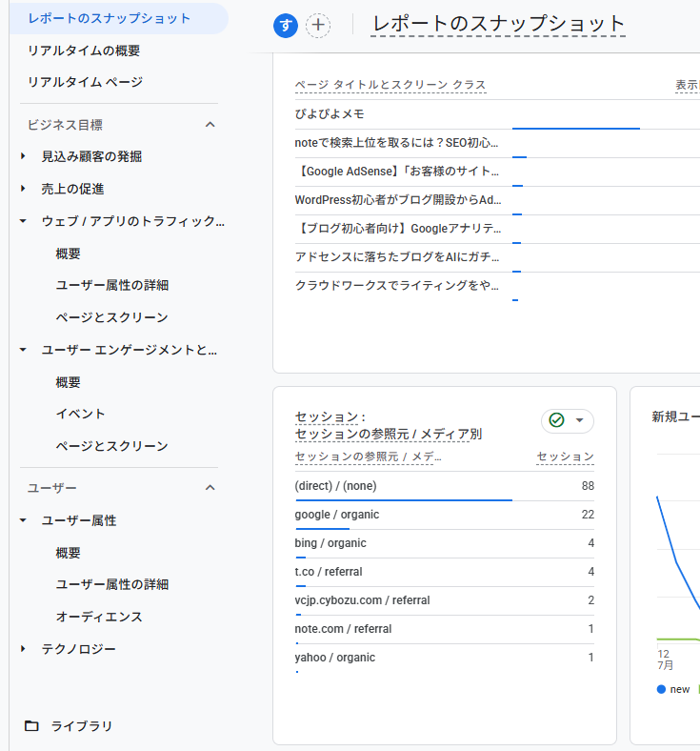Image resolution: width=700 pixels, height=751 pixels.
Task: Click the (direct) / (none) session bar
Action: point(404,500)
